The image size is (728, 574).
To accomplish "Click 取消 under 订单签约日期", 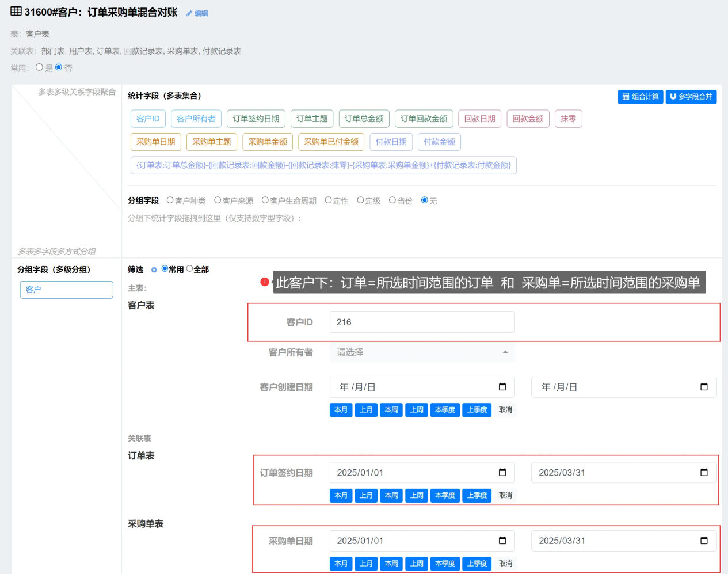I will 506,495.
